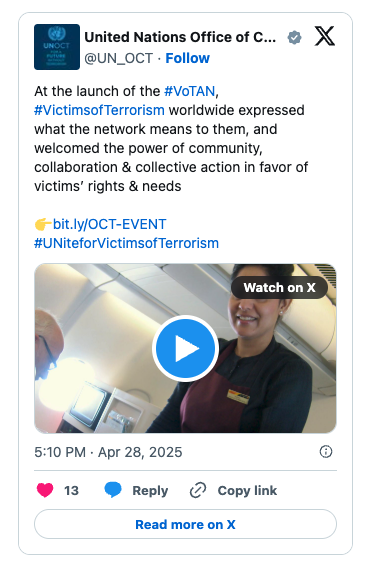This screenshot has width=370, height=572.
Task: Click the Reply text label
Action: coord(150,490)
